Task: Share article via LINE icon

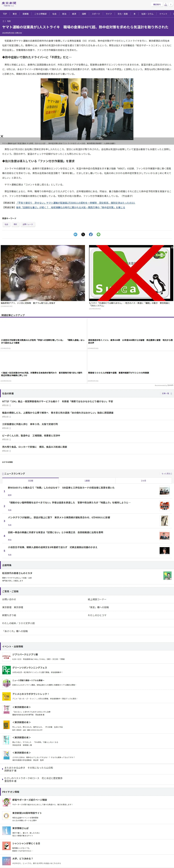Action: point(99,234)
